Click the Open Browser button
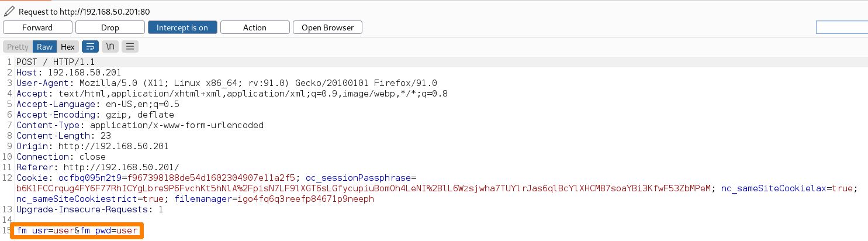868x241 pixels. coord(327,27)
